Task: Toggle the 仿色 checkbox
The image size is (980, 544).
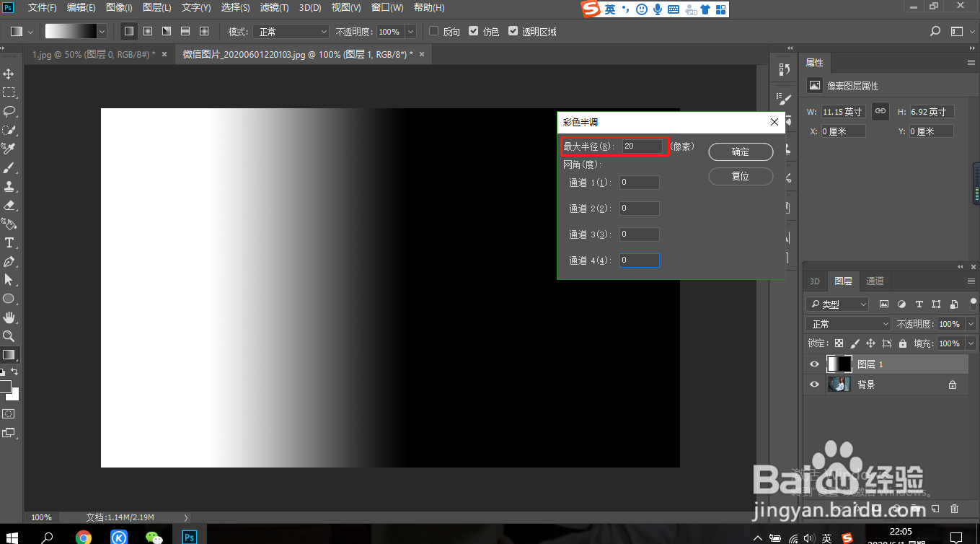Action: (x=473, y=32)
